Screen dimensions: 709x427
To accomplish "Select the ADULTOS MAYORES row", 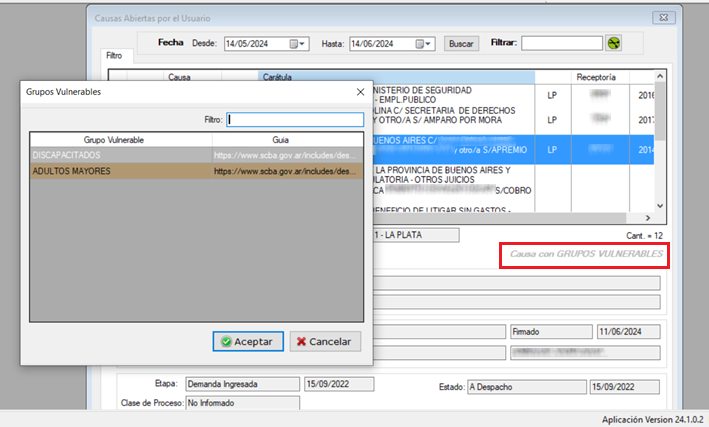I will pos(120,171).
